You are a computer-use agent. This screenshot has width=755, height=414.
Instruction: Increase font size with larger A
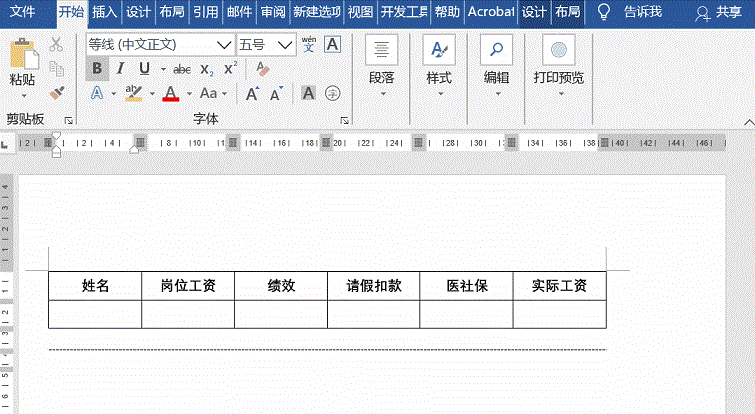pos(252,94)
